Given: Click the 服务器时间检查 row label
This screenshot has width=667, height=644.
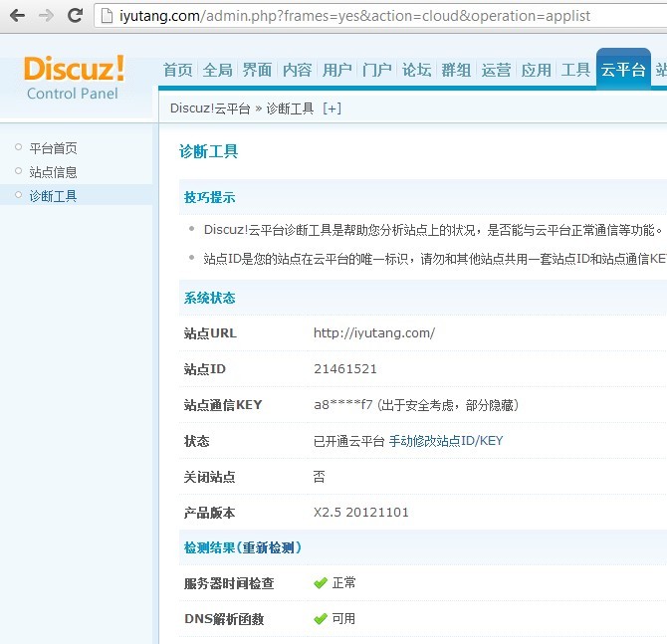Looking at the screenshot, I should click(x=229, y=583).
